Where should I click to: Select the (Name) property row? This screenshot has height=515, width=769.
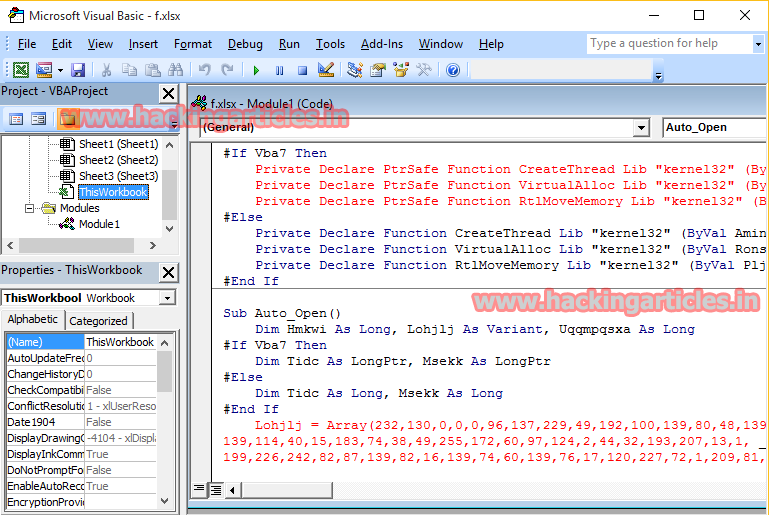click(x=81, y=342)
